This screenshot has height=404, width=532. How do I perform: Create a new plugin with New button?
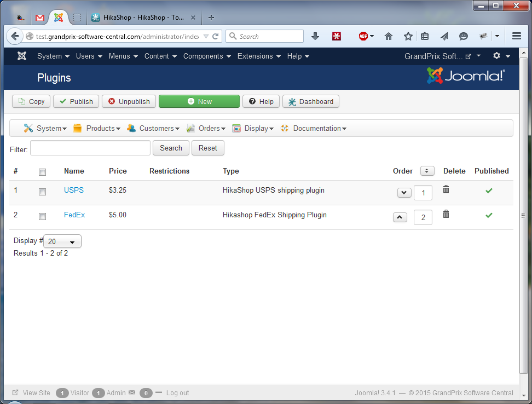click(x=199, y=101)
